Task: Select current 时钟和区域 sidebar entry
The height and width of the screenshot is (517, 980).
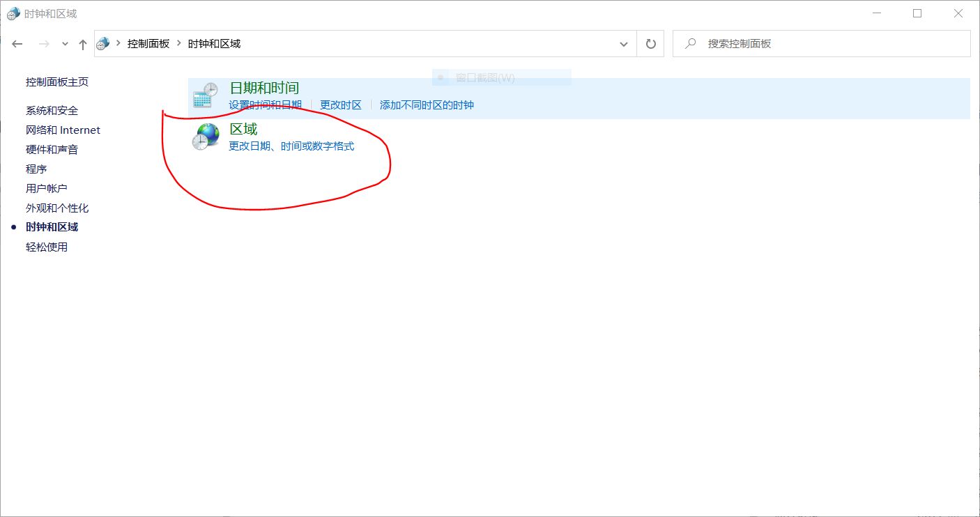Action: pos(52,227)
